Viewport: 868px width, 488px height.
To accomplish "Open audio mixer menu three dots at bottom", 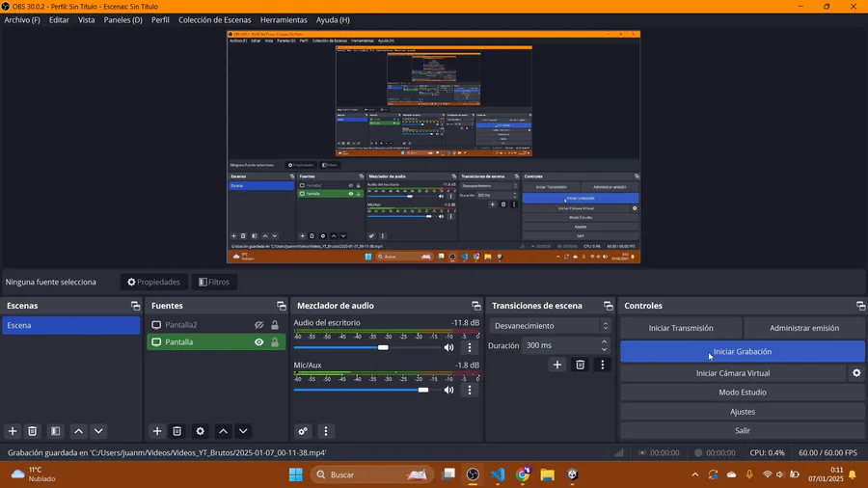I will point(326,431).
